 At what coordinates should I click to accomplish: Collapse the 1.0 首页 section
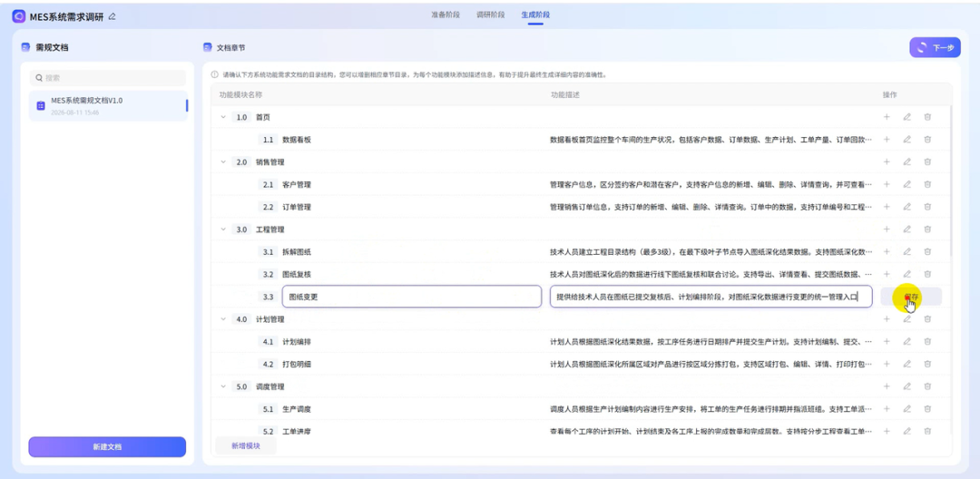pos(223,117)
